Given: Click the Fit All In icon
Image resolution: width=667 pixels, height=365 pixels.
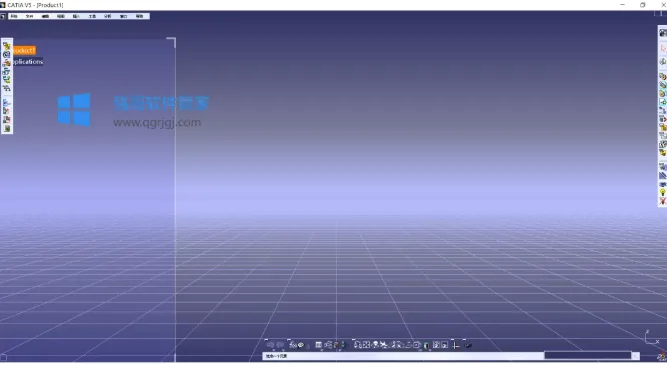Looking at the screenshot, I should click(x=366, y=345).
